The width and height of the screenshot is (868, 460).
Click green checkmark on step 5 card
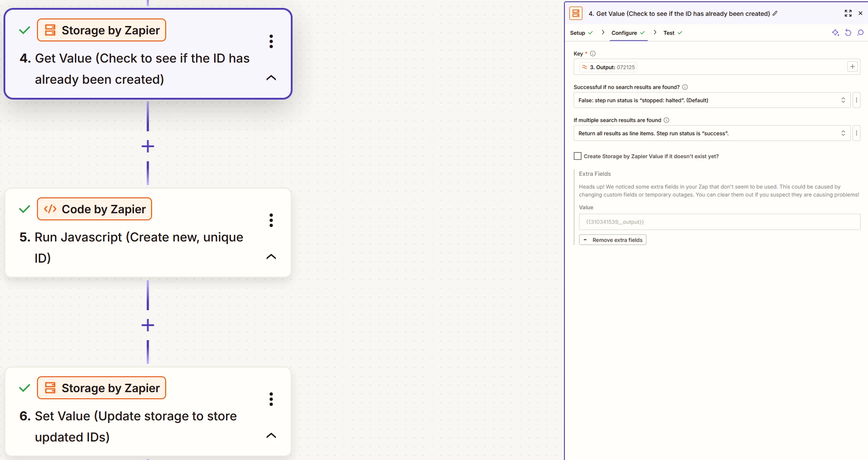[x=25, y=209]
